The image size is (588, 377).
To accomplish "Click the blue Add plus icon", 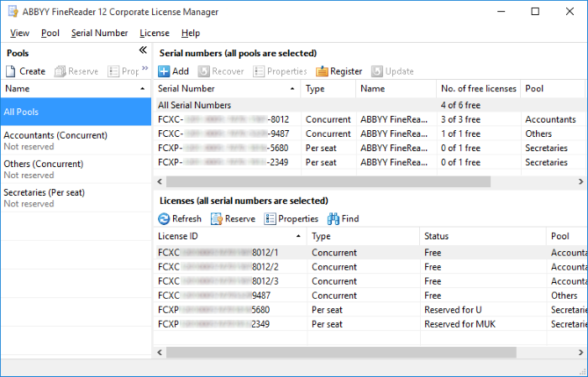I will click(164, 71).
